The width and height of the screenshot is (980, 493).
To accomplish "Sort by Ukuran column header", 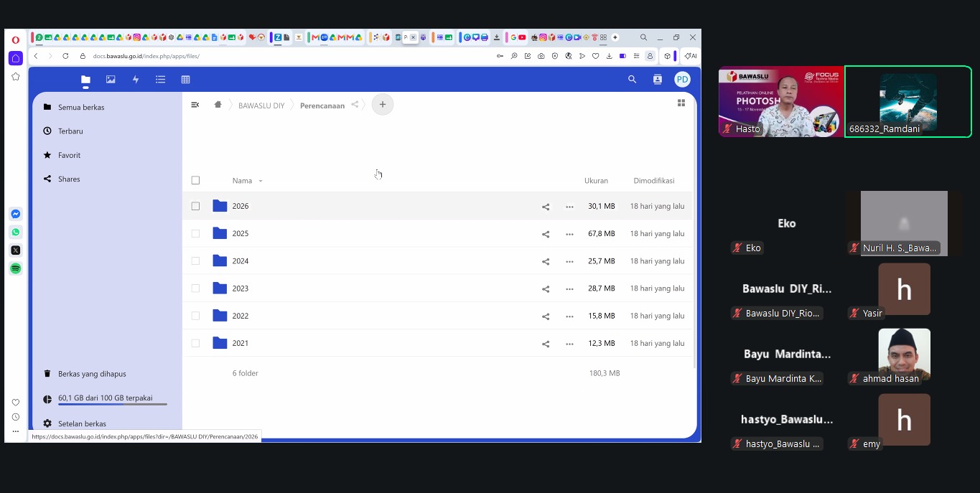I will [x=596, y=181].
